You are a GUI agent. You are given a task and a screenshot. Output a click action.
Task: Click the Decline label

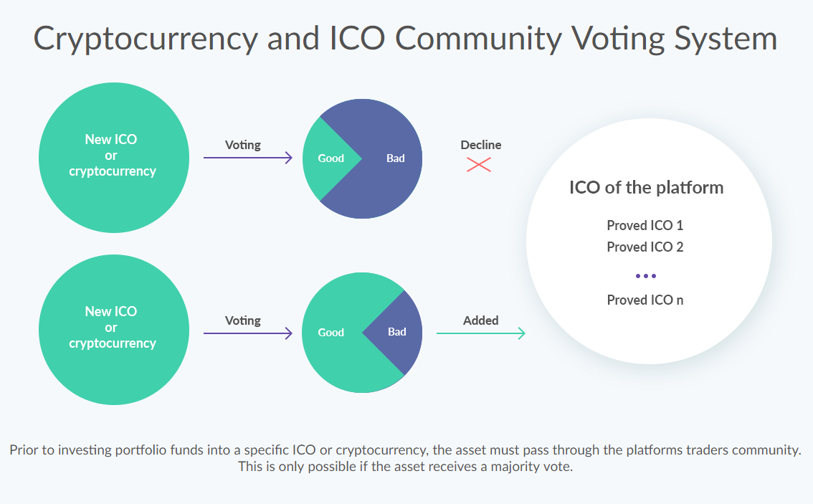(x=480, y=145)
